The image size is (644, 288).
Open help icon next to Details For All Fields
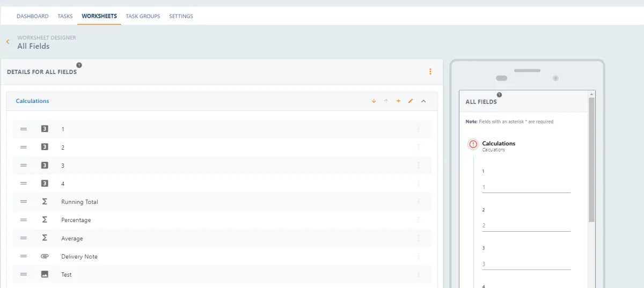point(79,65)
